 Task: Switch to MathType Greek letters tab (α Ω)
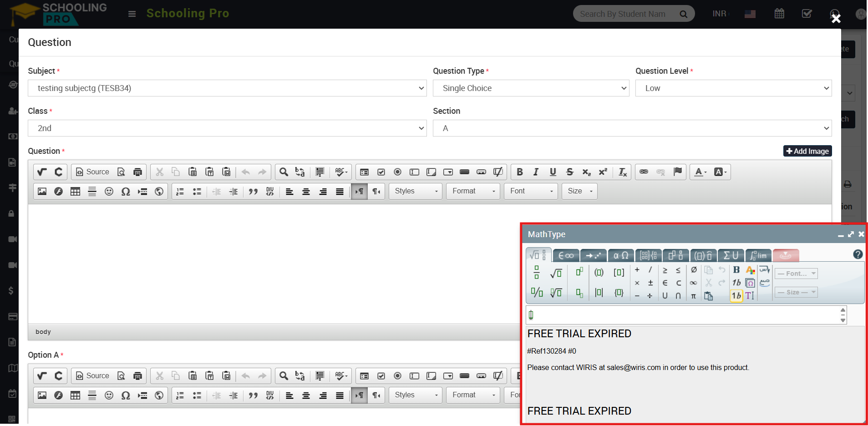pos(621,255)
